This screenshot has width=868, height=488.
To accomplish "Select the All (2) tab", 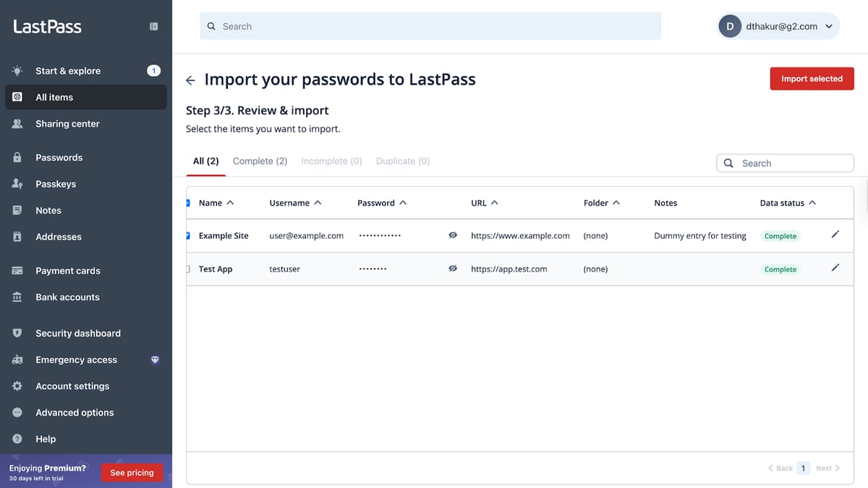I will [205, 161].
